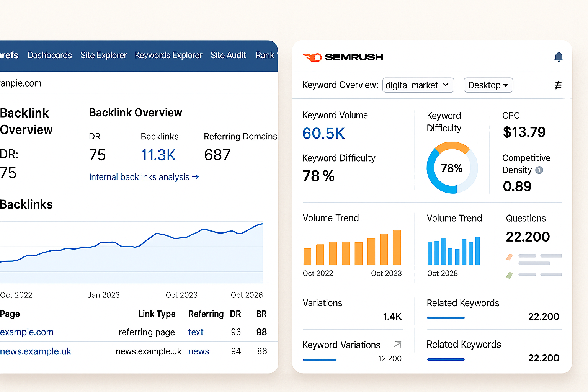Click the Keyword Difficulty 78% donut chart
The image size is (588, 392).
click(452, 168)
